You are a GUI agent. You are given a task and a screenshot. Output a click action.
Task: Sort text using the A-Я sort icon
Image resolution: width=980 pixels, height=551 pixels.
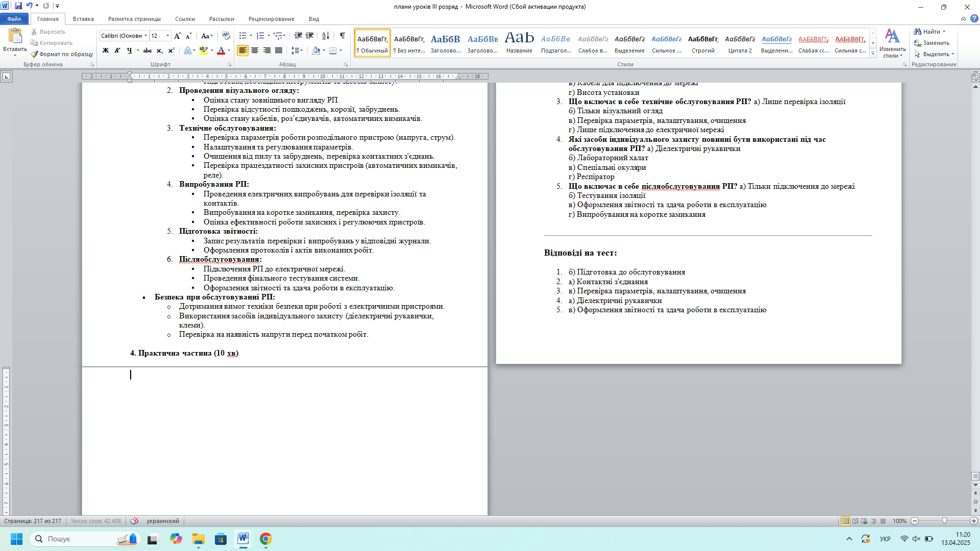(325, 36)
